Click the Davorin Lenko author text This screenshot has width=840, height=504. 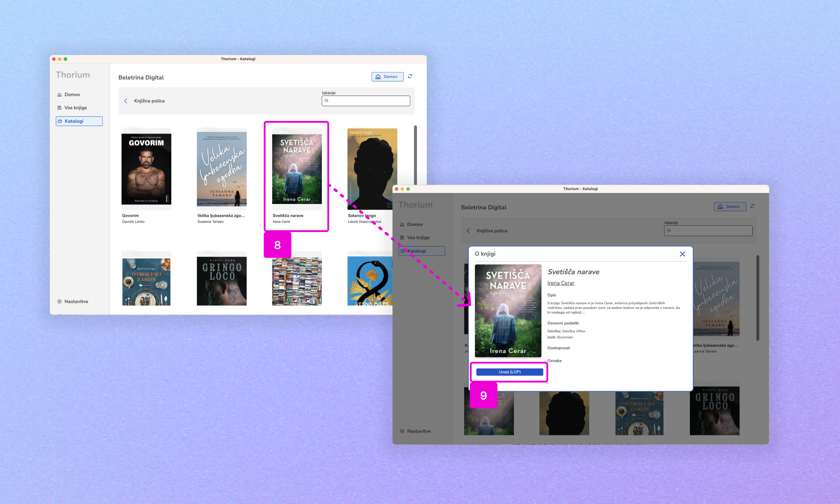pyautogui.click(x=133, y=222)
